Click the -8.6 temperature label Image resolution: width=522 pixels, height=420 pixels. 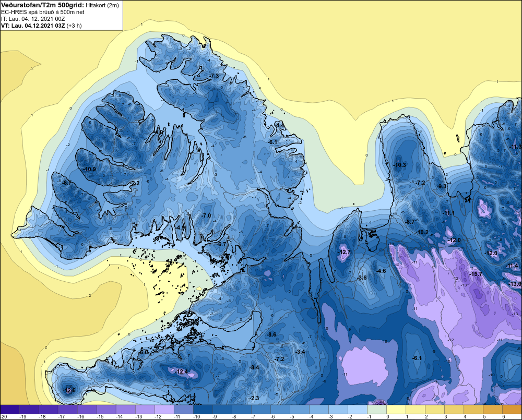point(271,334)
